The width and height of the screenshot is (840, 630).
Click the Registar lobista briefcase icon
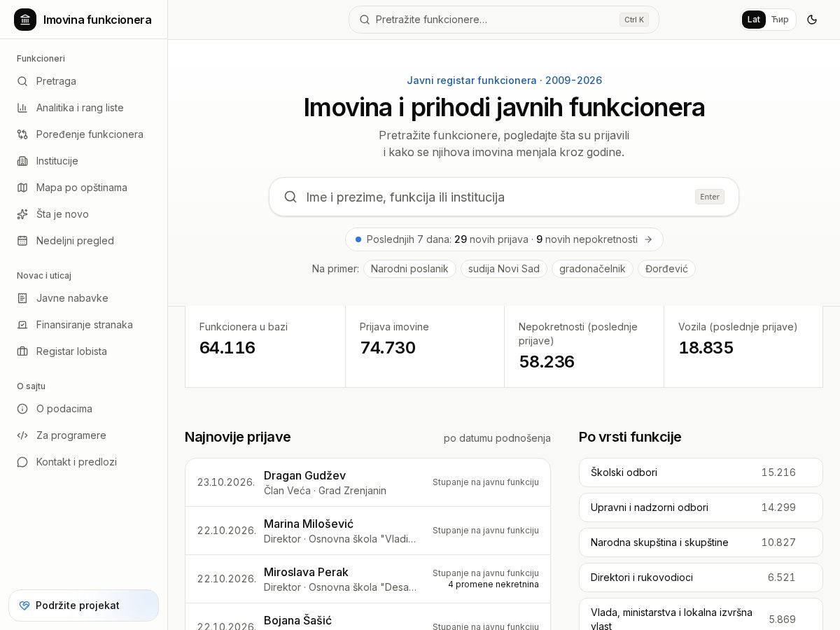pos(22,351)
